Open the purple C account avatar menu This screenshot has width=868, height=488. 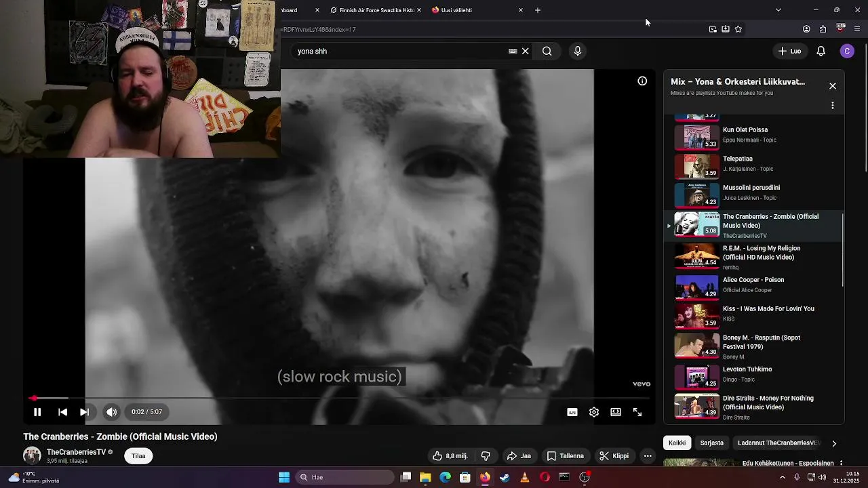point(847,51)
